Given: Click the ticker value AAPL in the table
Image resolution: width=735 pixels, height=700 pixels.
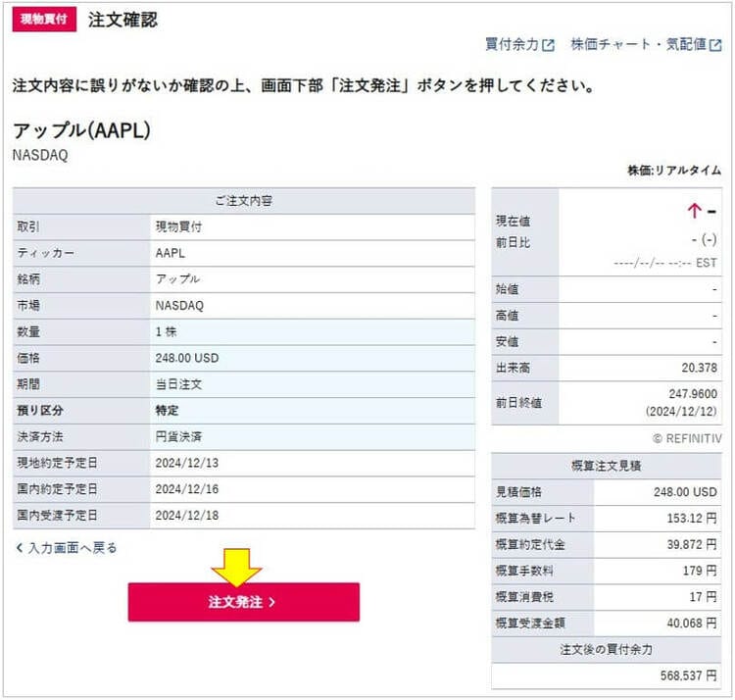Looking at the screenshot, I should pos(171,253).
